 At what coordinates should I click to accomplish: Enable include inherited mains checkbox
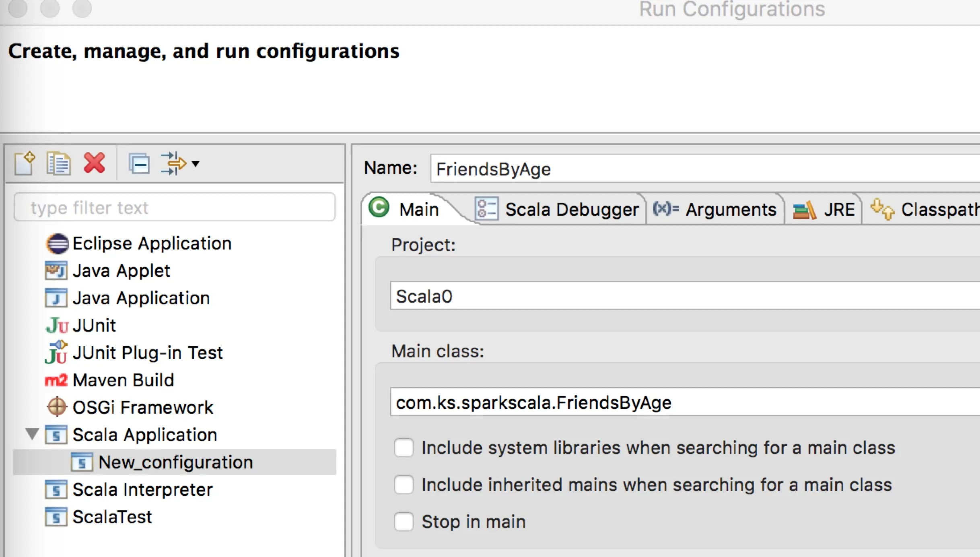(x=404, y=485)
